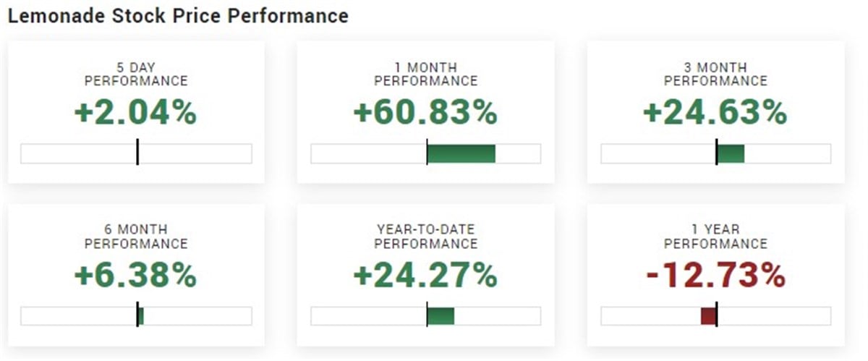The image size is (868, 361).
Task: Click the +60.83% one-month value
Action: (x=425, y=112)
